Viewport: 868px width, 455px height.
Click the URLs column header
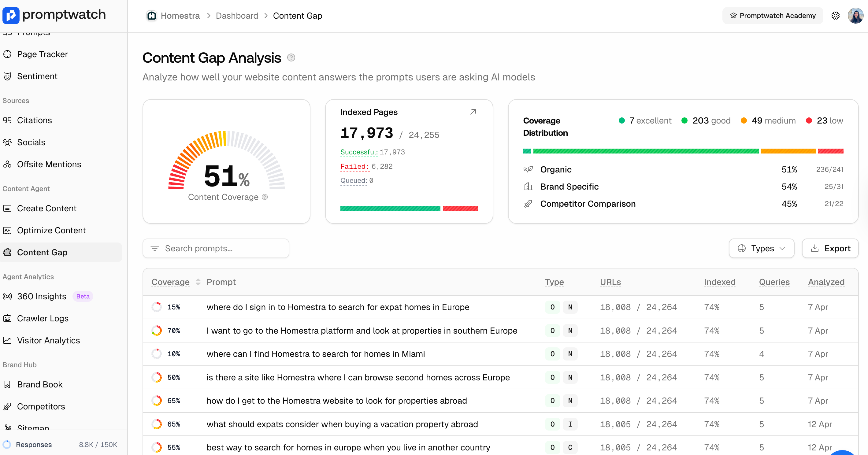610,282
